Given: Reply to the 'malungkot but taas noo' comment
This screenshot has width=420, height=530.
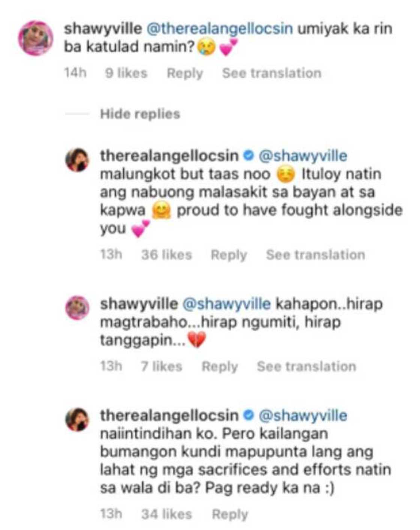Looking at the screenshot, I should [229, 255].
